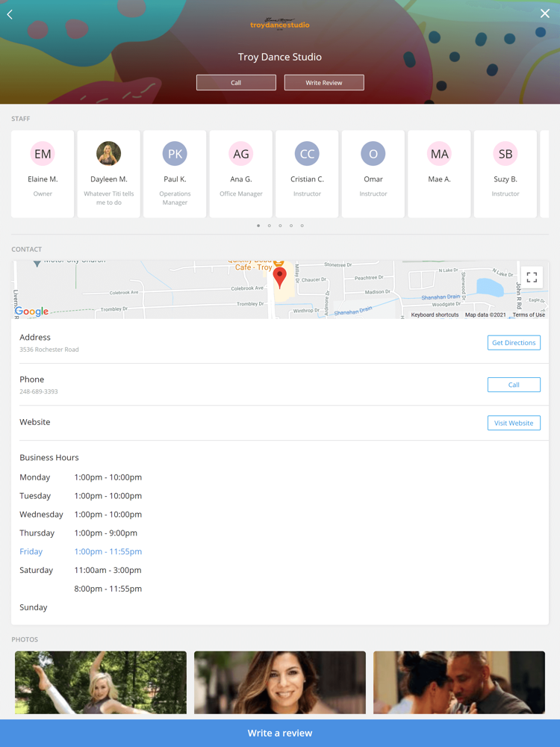Go to fifth staff carousel page dot
The width and height of the screenshot is (560, 747).
click(x=302, y=226)
